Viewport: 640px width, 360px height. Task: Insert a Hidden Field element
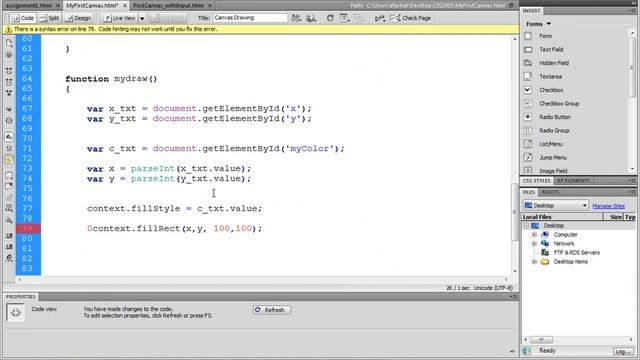548,63
